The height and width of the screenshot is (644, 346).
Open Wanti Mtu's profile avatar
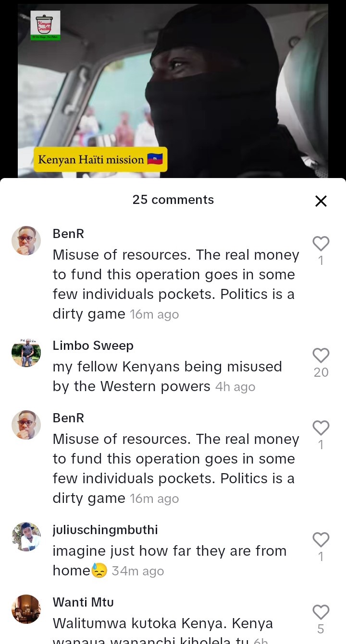coord(26,609)
